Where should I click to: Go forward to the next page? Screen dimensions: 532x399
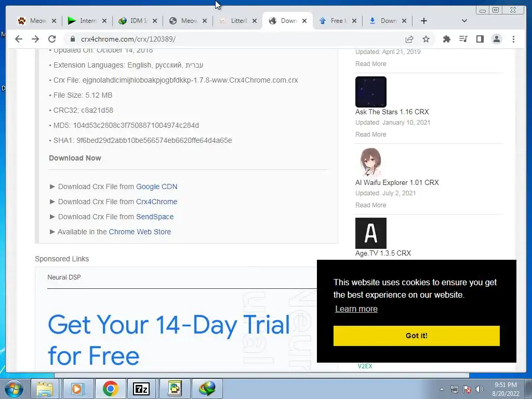35,39
